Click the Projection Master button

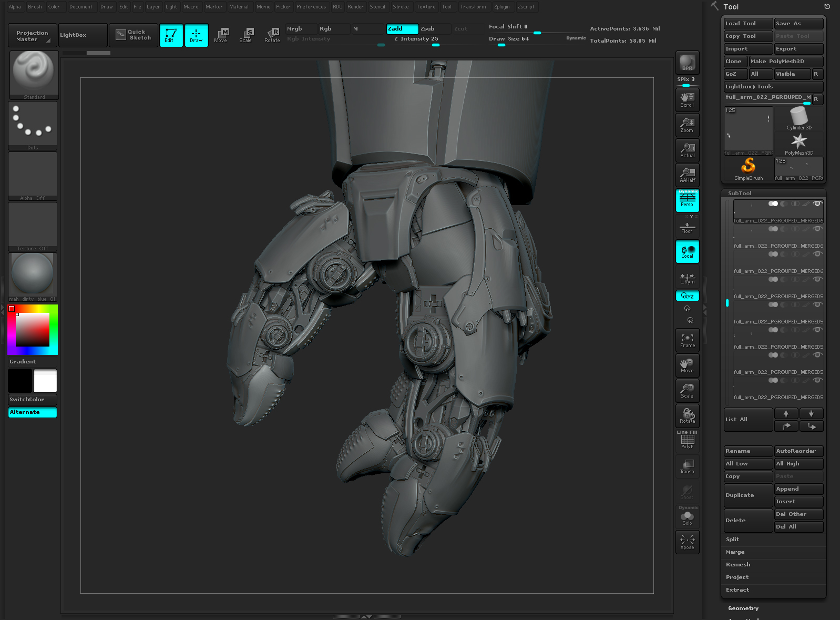(x=33, y=35)
